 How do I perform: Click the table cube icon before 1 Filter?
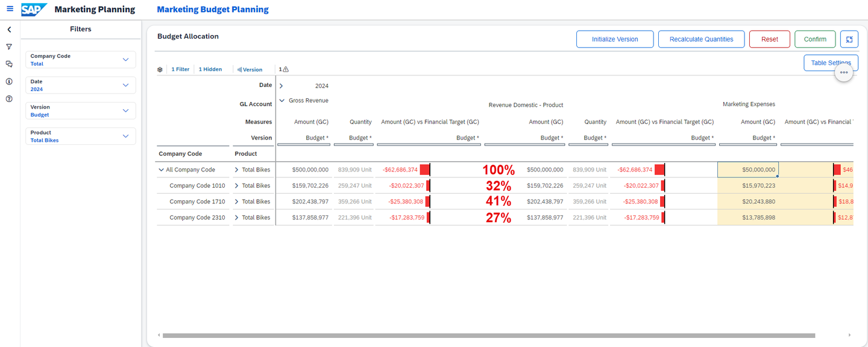160,69
